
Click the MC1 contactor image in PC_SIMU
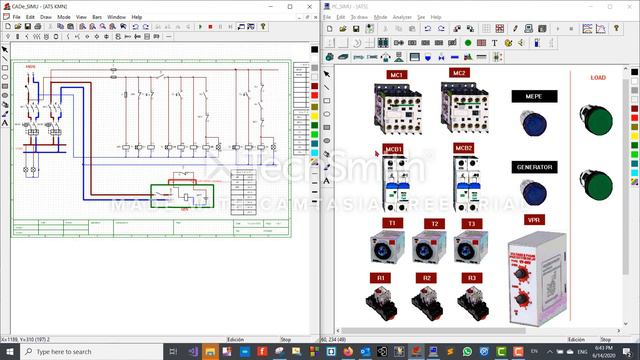pos(398,109)
